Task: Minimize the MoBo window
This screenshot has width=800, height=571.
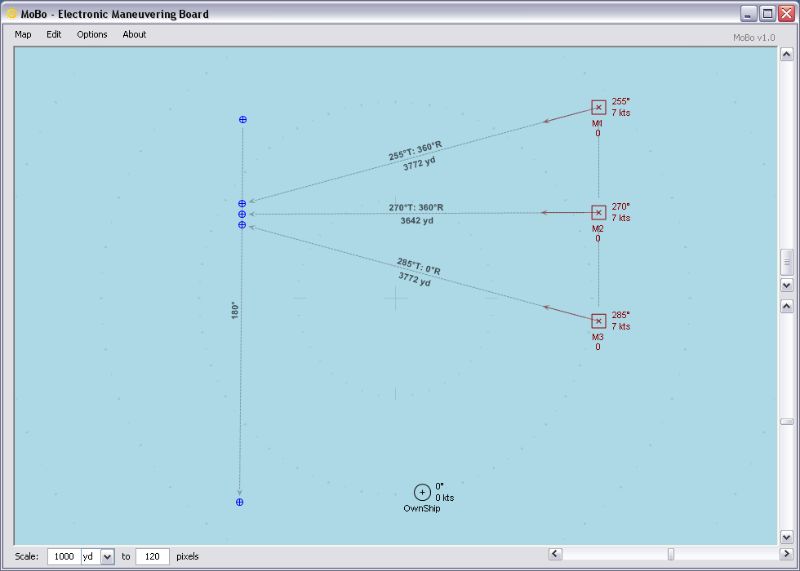Action: [748, 14]
